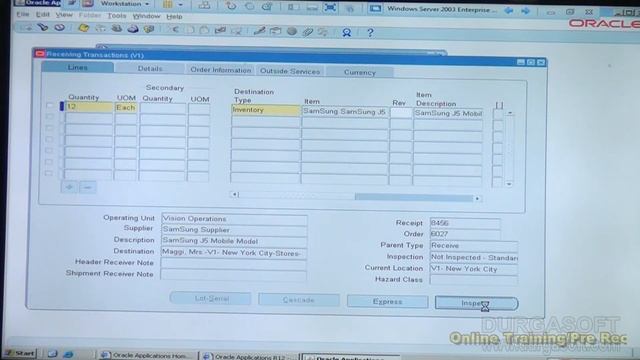Click the Express button
This screenshot has height=360, width=640.
[387, 302]
